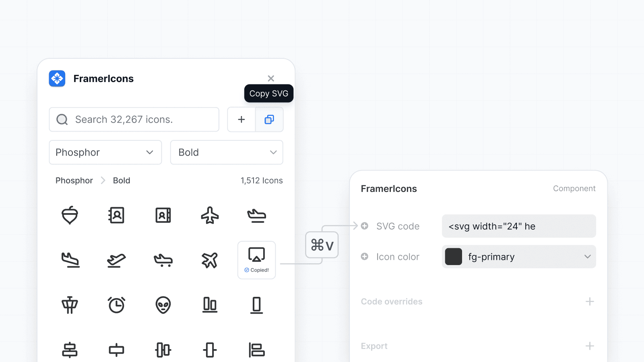The height and width of the screenshot is (362, 644).
Task: Click the Search 32,267 icons field
Action: click(x=134, y=119)
